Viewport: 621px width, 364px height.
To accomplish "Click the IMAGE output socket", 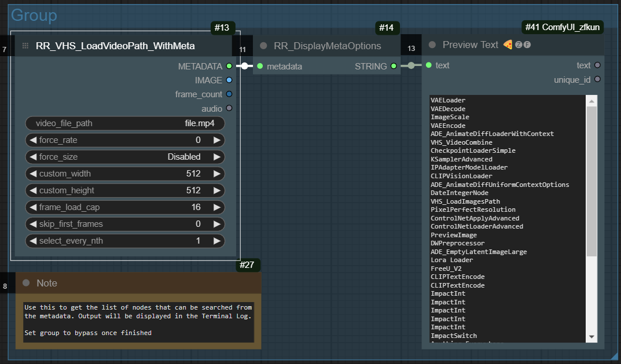I will pos(229,80).
